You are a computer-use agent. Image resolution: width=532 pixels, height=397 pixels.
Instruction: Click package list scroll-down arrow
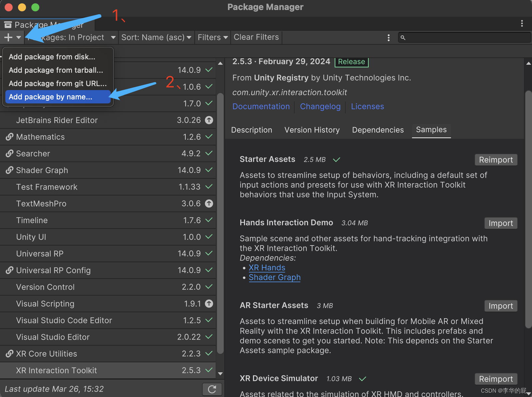coord(220,374)
